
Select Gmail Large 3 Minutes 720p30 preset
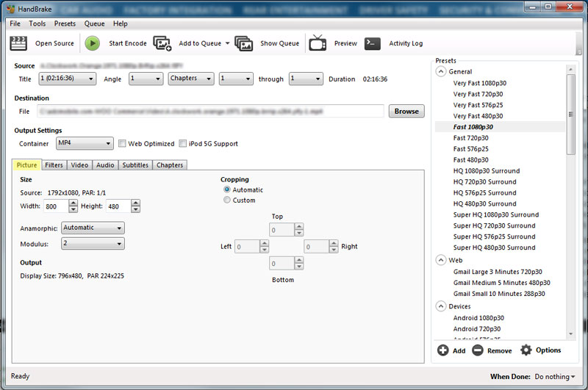pyautogui.click(x=498, y=272)
